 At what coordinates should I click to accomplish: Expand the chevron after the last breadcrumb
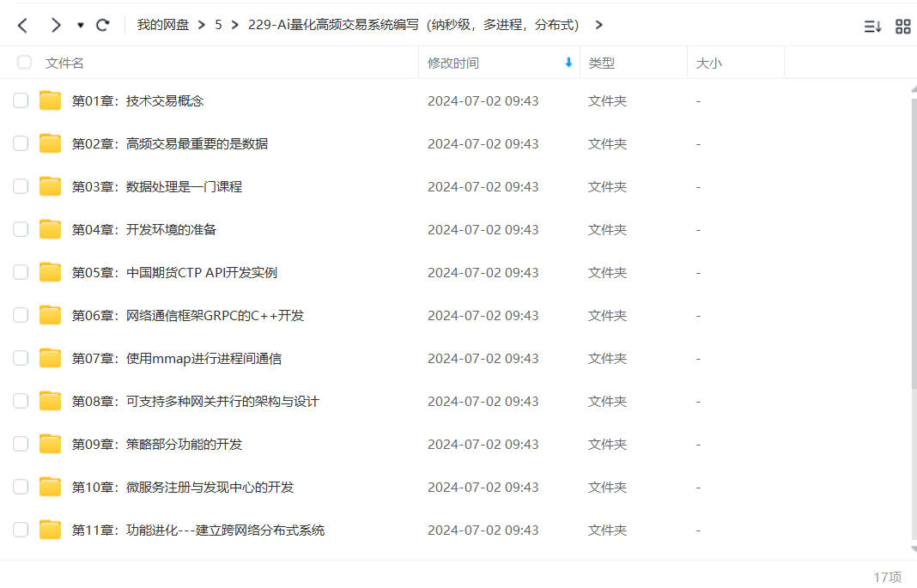[598, 25]
